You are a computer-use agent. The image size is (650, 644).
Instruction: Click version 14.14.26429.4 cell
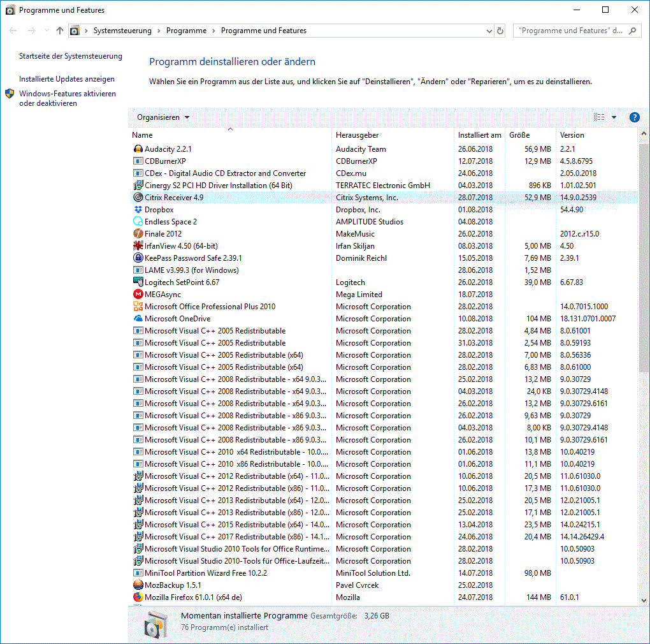click(x=582, y=537)
